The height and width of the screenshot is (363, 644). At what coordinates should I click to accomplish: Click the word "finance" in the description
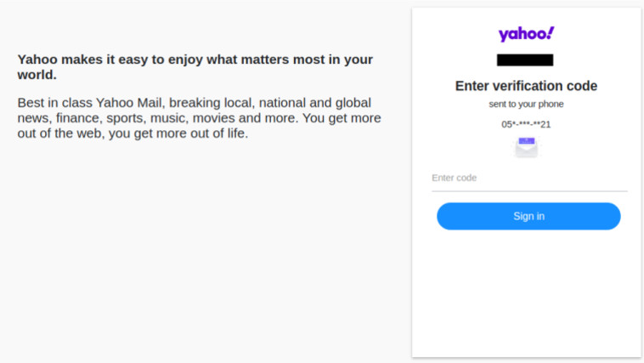coord(78,118)
